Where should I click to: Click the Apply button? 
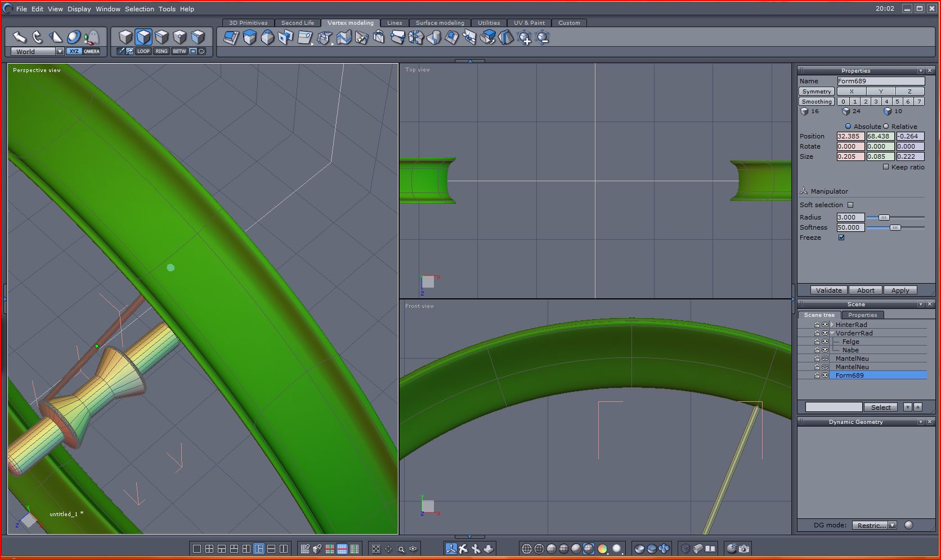point(900,290)
